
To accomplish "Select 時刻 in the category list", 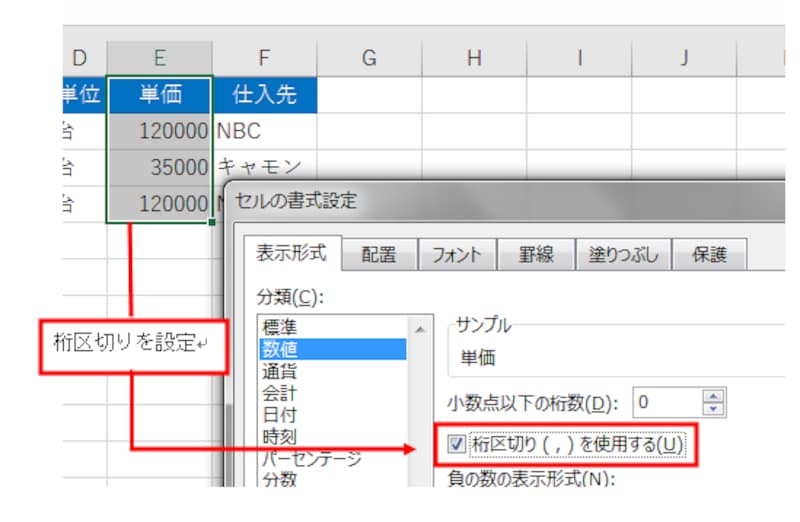I will (x=333, y=437).
